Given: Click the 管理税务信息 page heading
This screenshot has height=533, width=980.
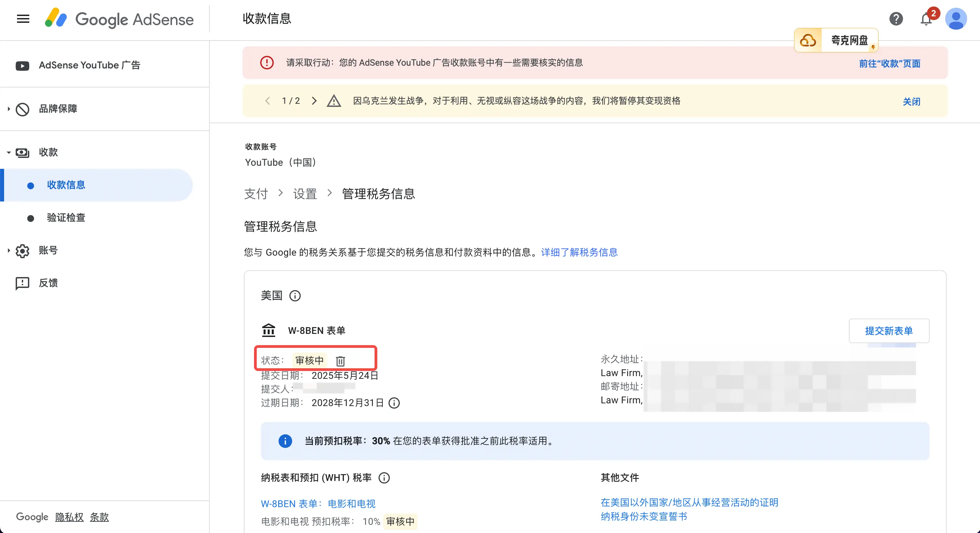Looking at the screenshot, I should click(x=280, y=227).
